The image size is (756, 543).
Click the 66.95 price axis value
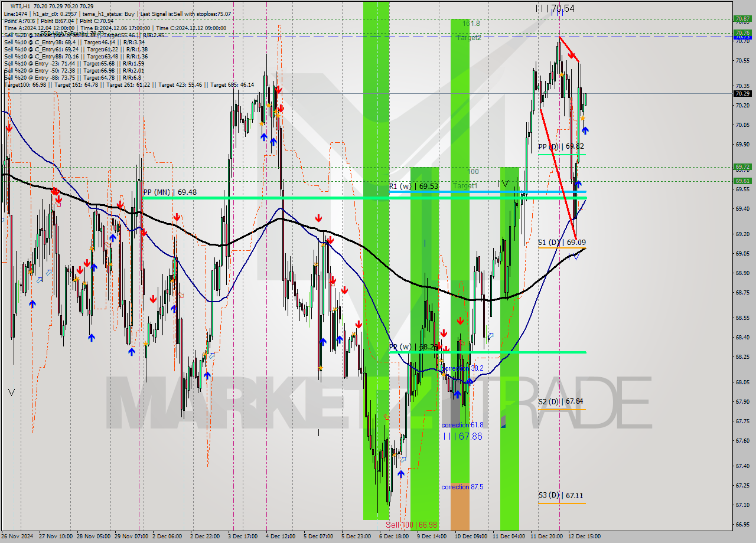742,524
